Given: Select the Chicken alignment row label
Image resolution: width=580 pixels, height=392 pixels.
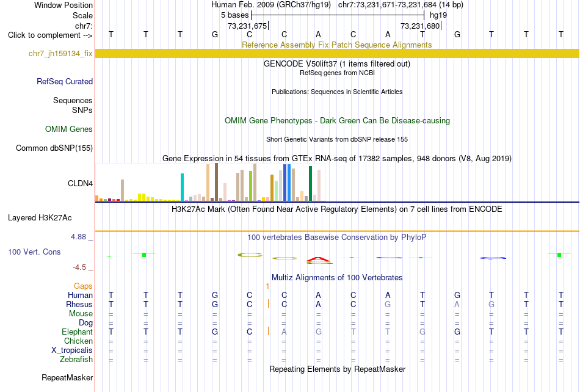Looking at the screenshot, I should click(78, 341).
